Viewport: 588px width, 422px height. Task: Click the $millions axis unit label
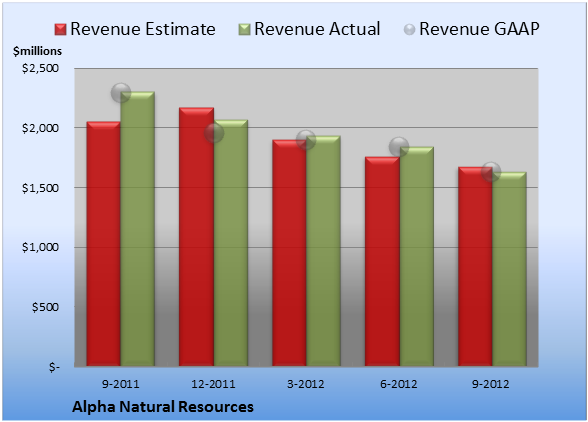click(x=37, y=51)
